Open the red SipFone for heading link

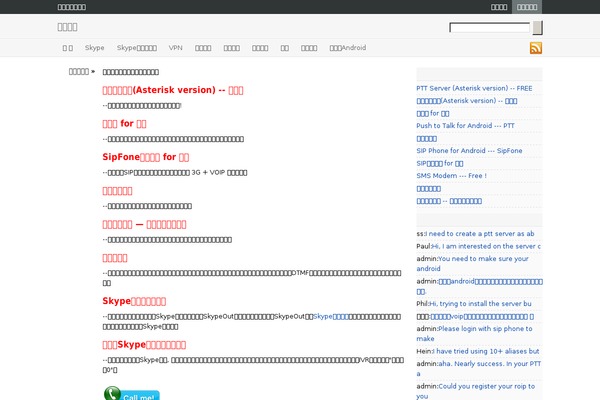(146, 157)
